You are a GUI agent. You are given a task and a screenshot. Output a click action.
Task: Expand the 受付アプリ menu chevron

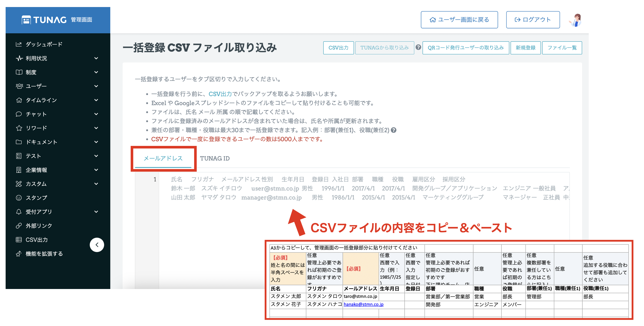[96, 212]
